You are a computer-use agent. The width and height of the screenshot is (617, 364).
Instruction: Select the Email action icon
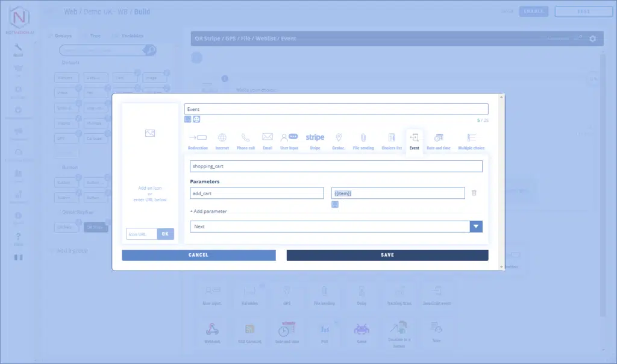point(268,140)
